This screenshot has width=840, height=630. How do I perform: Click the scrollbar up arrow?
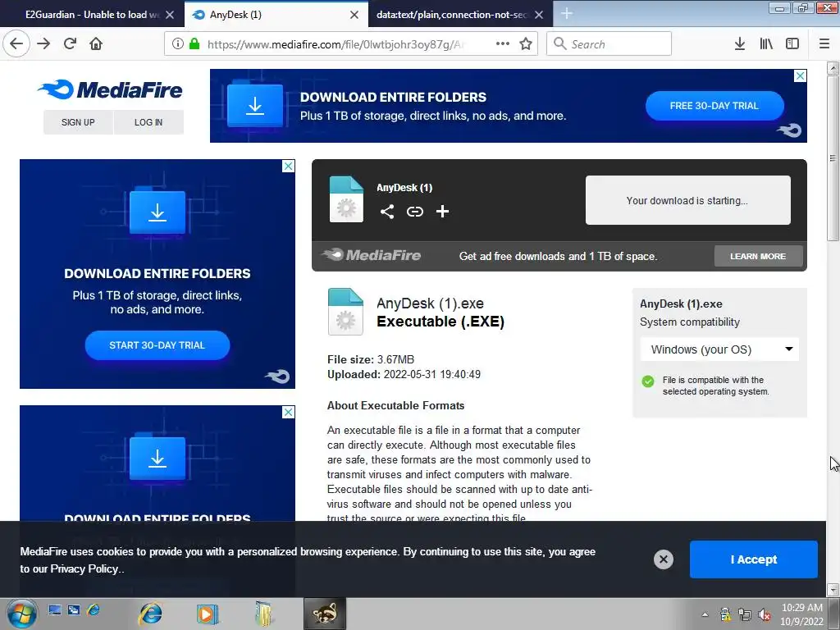(833, 68)
